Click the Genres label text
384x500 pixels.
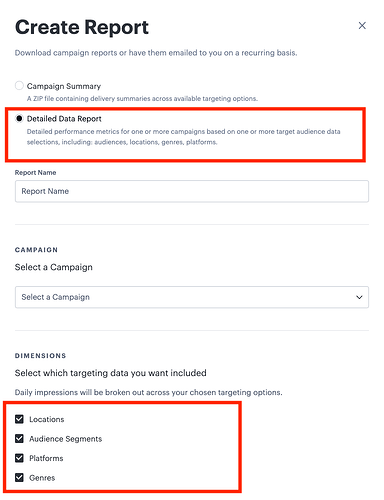click(x=42, y=478)
